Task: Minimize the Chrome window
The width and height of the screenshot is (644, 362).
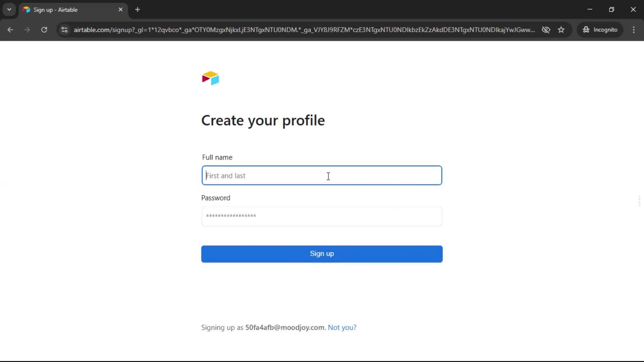Action: click(x=590, y=10)
